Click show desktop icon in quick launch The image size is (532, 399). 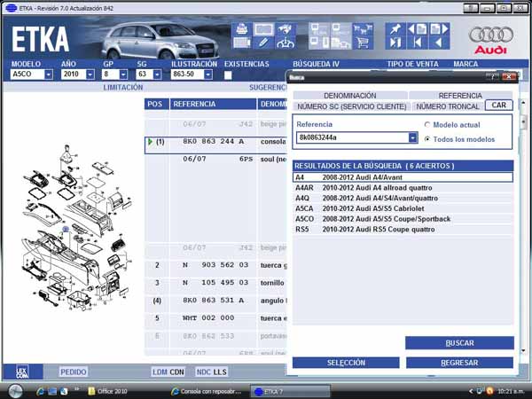click(x=52, y=391)
